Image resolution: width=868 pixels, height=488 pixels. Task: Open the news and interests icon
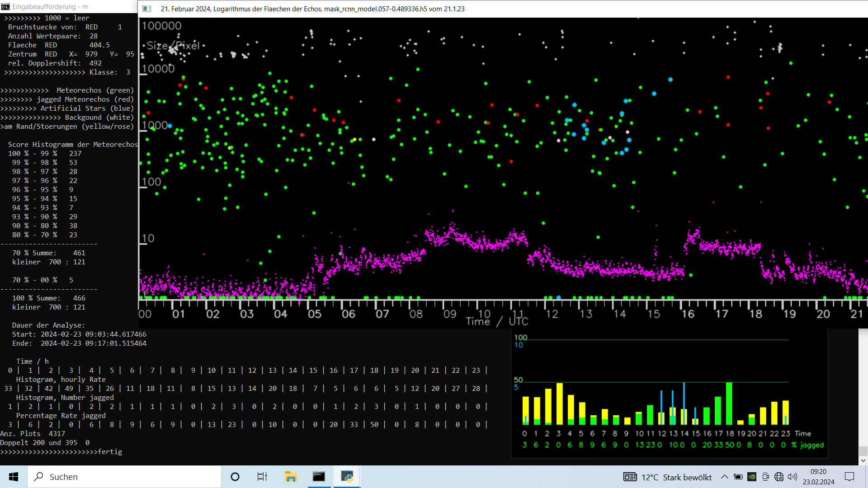tap(630, 477)
